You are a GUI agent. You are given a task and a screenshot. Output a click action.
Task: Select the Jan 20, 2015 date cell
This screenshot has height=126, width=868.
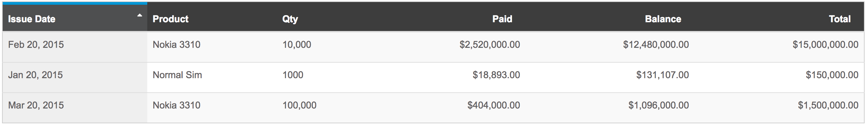click(x=75, y=77)
